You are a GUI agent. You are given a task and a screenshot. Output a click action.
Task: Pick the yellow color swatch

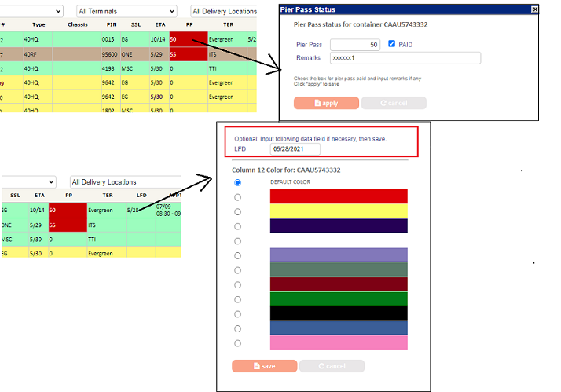click(x=339, y=211)
